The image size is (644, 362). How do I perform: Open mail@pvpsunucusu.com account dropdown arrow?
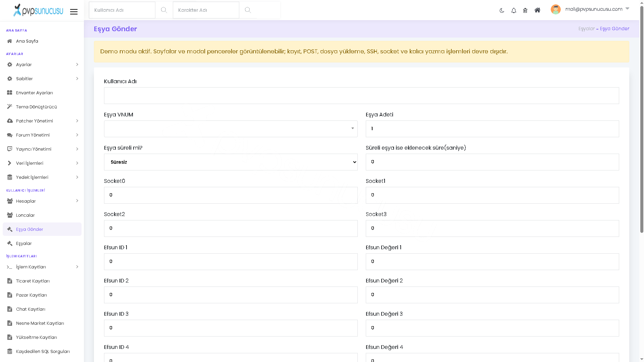627,9
